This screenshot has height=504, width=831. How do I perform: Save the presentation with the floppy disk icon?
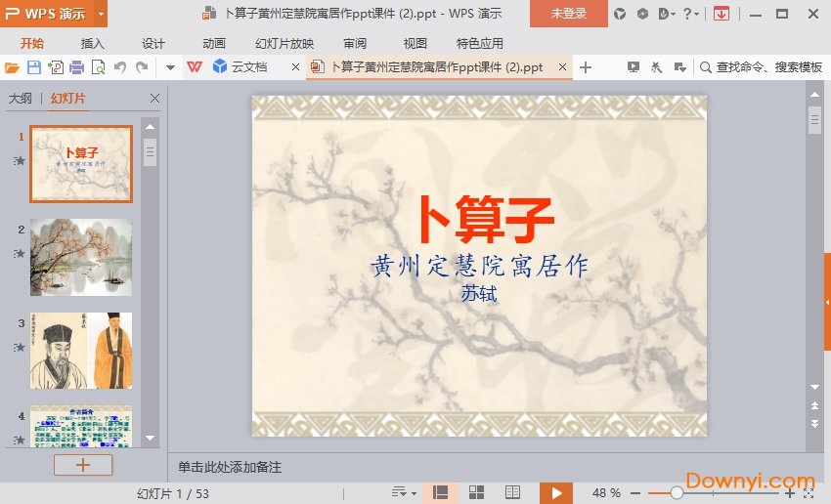coord(34,67)
